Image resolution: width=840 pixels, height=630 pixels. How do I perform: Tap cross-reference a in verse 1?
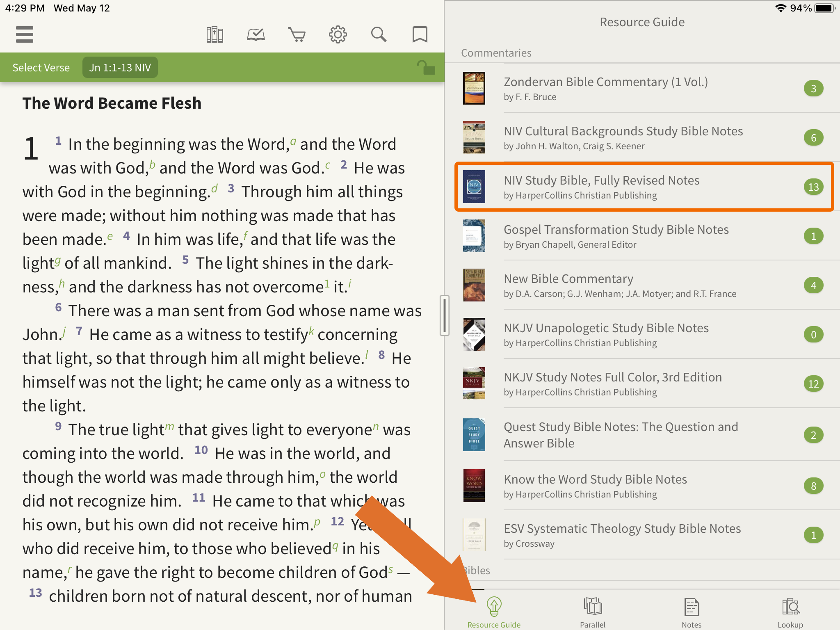click(x=293, y=142)
